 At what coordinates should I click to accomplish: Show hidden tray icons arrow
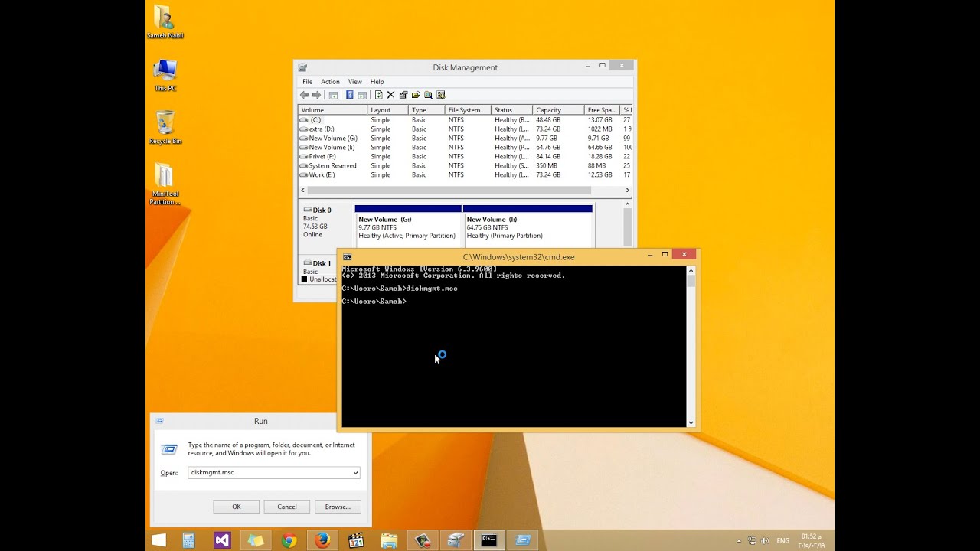point(739,540)
